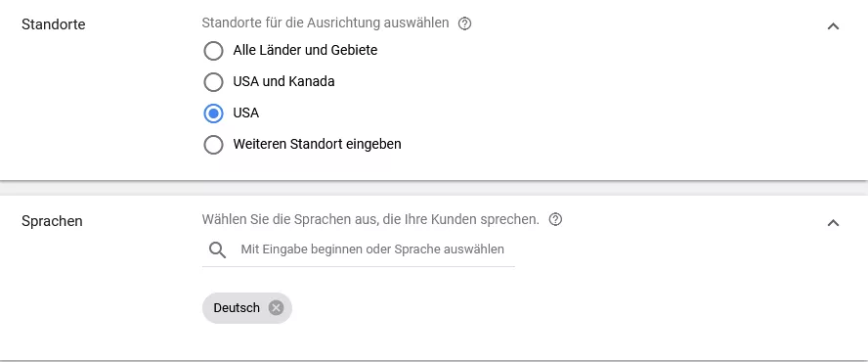
Task: Remove Deutsch chip via its X icon
Action: point(276,307)
